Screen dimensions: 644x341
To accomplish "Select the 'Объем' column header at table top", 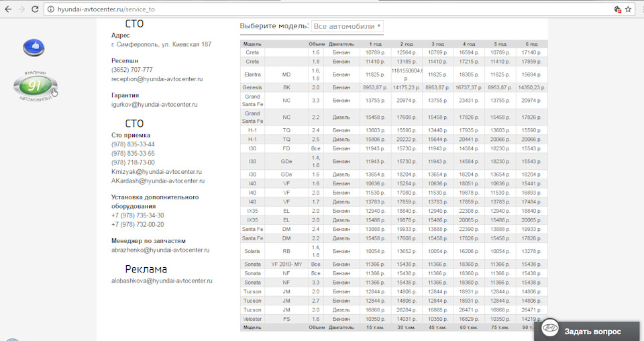I will [x=316, y=44].
